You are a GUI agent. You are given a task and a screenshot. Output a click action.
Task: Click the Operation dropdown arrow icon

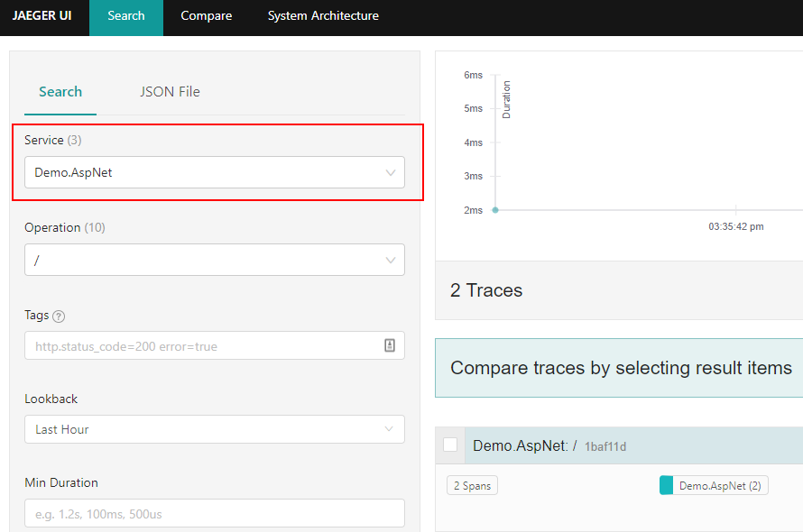click(x=391, y=260)
